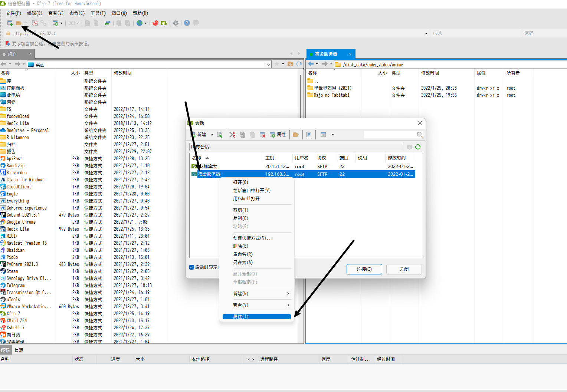
Task: Click the new session icon in main toolbar
Action: point(10,23)
